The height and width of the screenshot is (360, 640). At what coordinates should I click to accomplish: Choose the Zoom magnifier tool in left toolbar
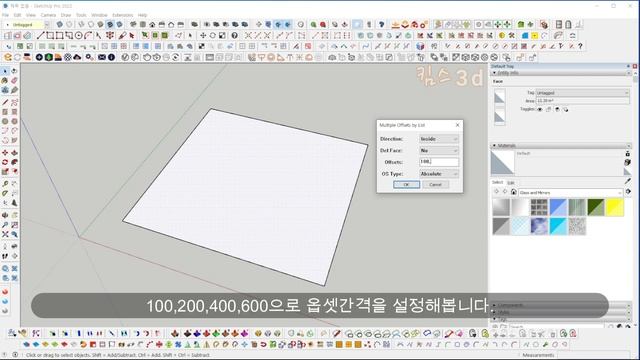coord(5,225)
